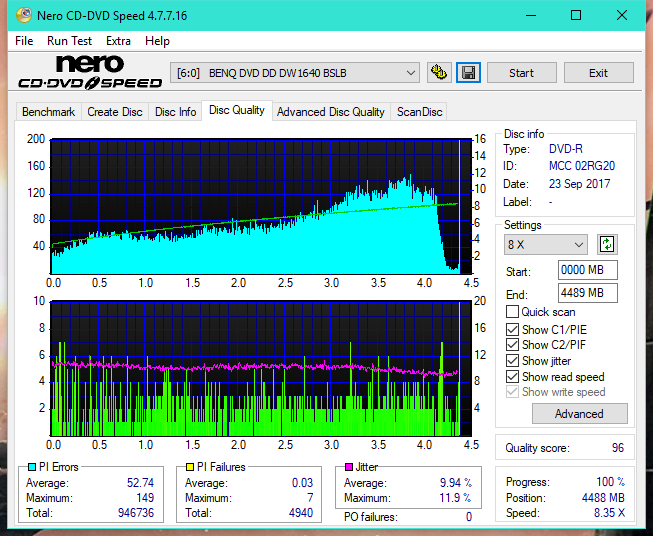This screenshot has height=536, width=653.
Task: Open the Help menu
Action: click(157, 41)
